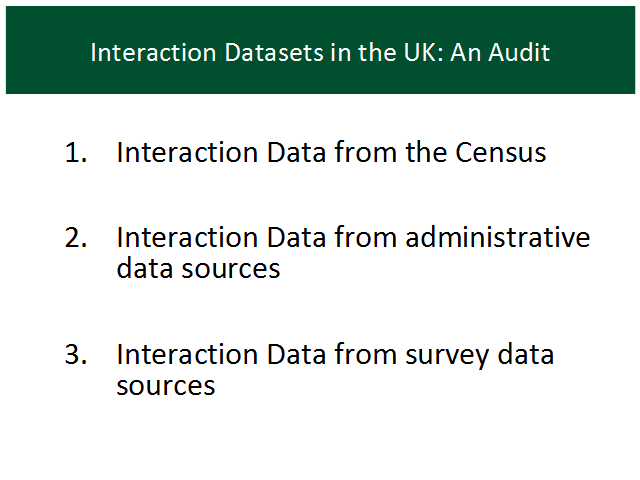
Task: Click the lone word "sources" ending item three
Action: [166, 386]
